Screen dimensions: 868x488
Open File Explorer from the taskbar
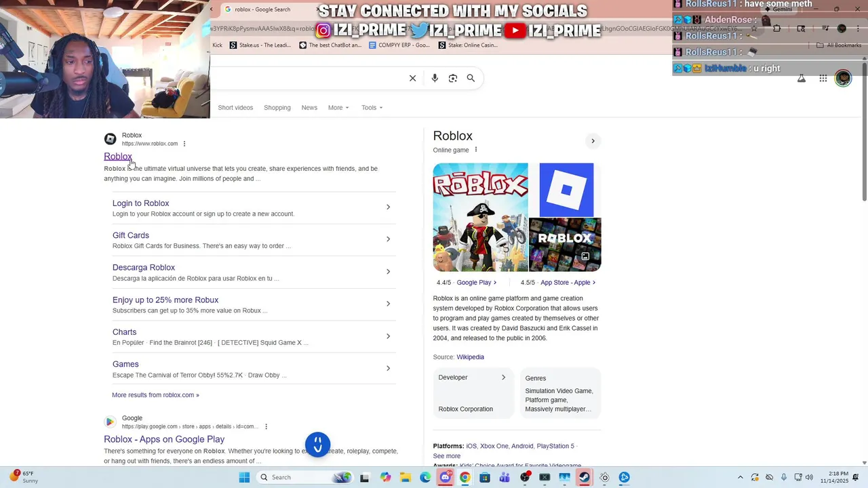click(405, 477)
